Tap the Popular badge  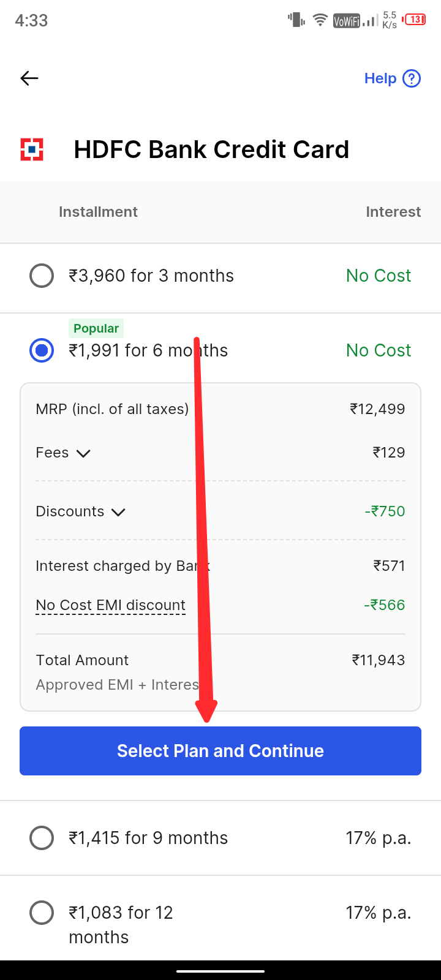coord(96,328)
